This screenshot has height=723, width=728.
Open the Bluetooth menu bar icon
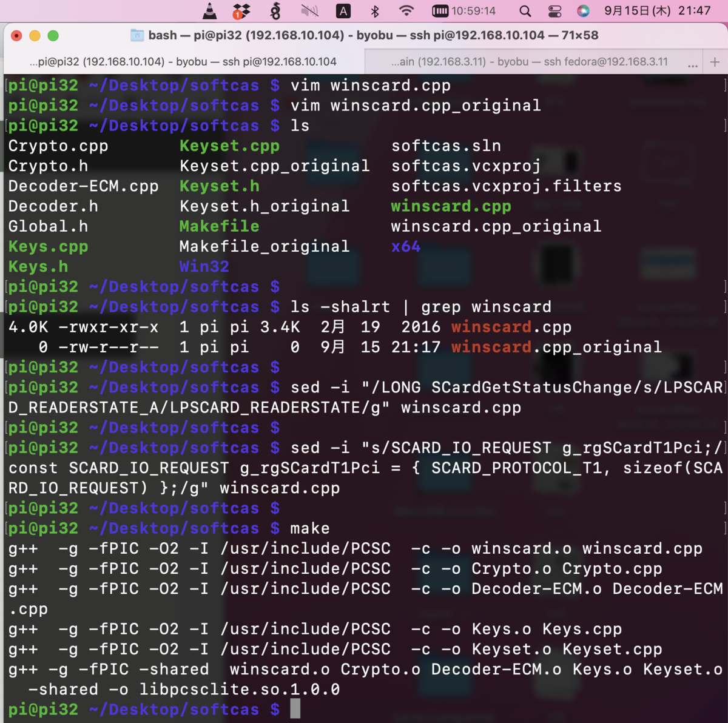coord(375,10)
